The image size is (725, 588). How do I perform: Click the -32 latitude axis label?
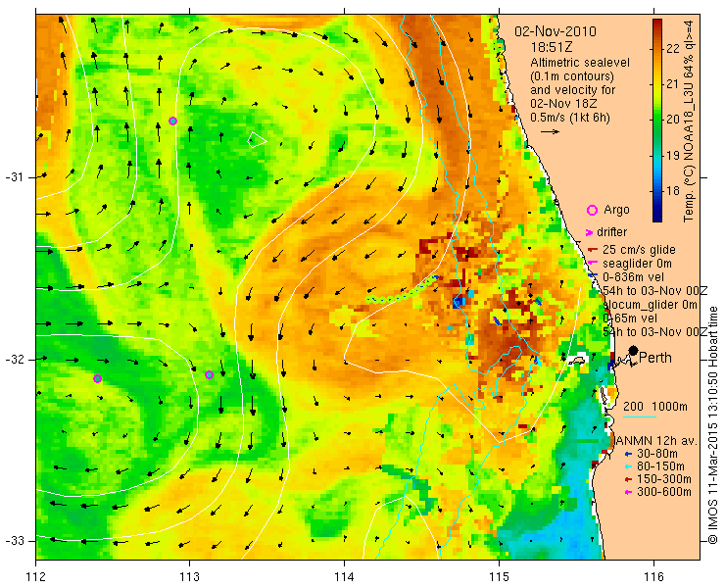[14, 360]
